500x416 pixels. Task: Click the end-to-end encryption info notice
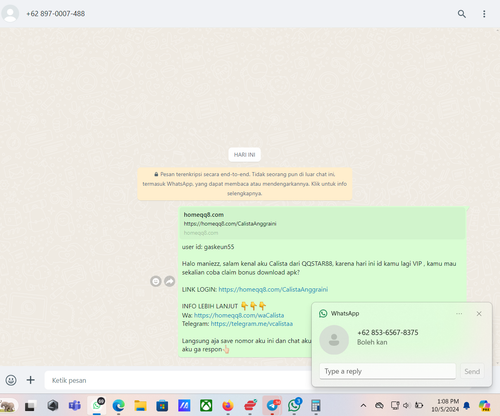[x=245, y=184]
